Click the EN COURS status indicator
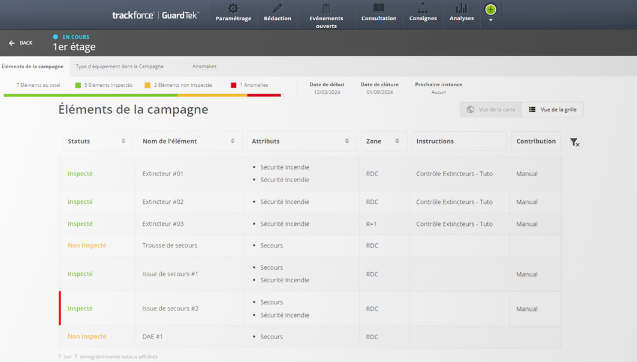Viewport: 637px width, 362px height. pyautogui.click(x=71, y=37)
